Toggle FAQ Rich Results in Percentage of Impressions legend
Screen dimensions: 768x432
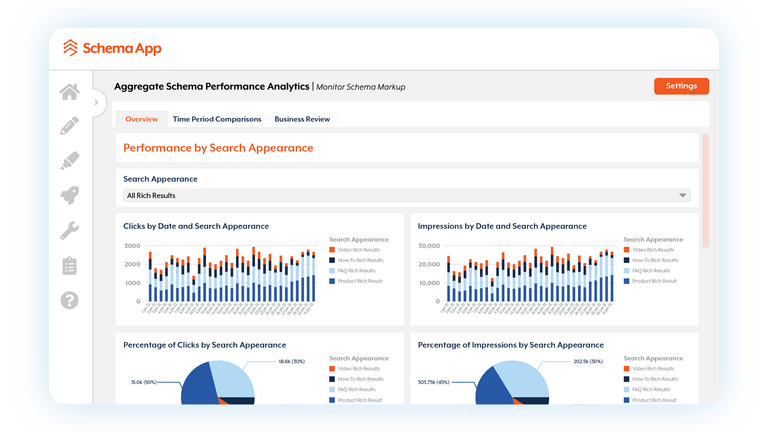[x=647, y=389]
